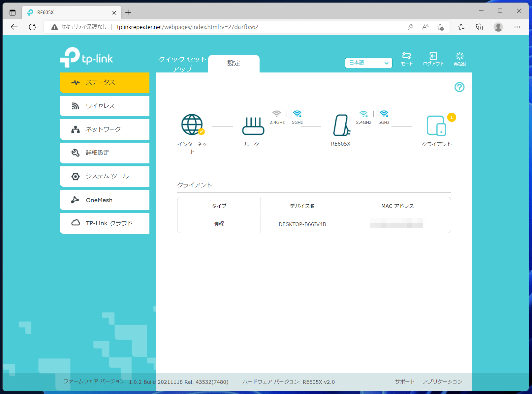Switch to クイック セットアップ tab
532x394 pixels.
point(182,64)
